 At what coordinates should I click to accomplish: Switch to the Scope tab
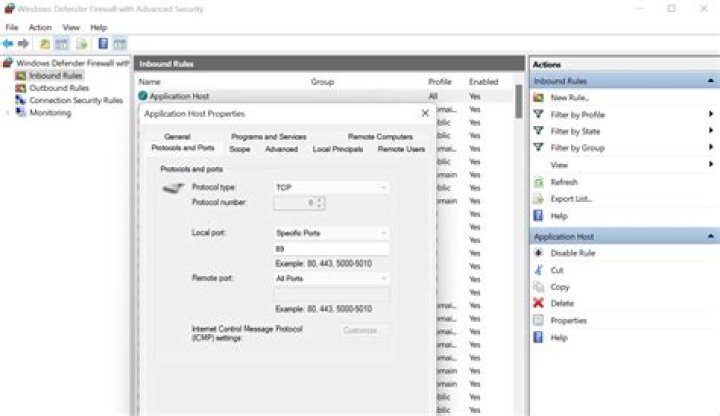pos(240,149)
